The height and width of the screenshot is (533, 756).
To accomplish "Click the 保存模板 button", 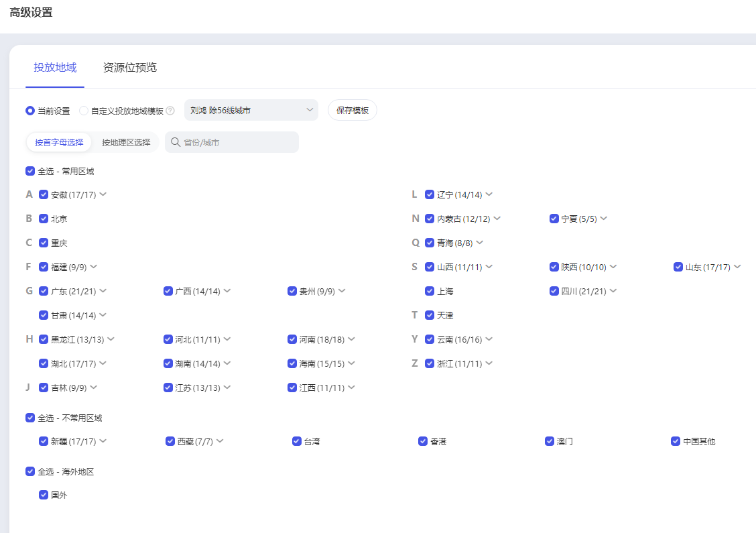I will click(353, 110).
